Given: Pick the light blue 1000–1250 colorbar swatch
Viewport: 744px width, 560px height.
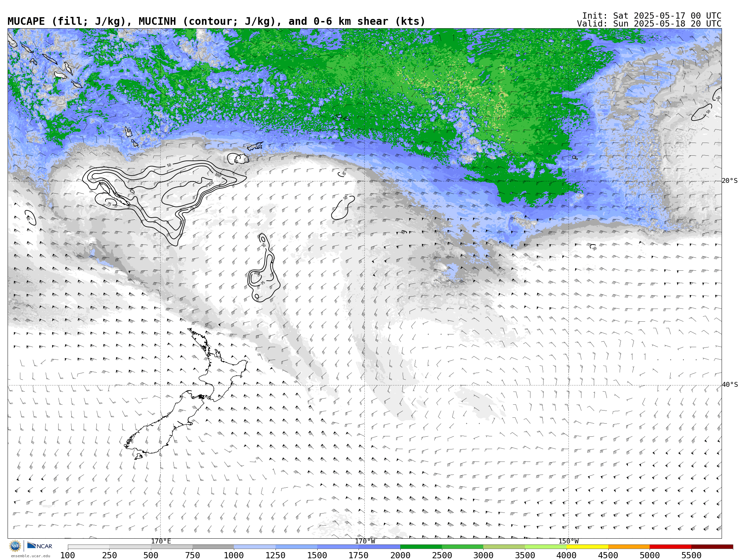Looking at the screenshot, I should click(255, 547).
